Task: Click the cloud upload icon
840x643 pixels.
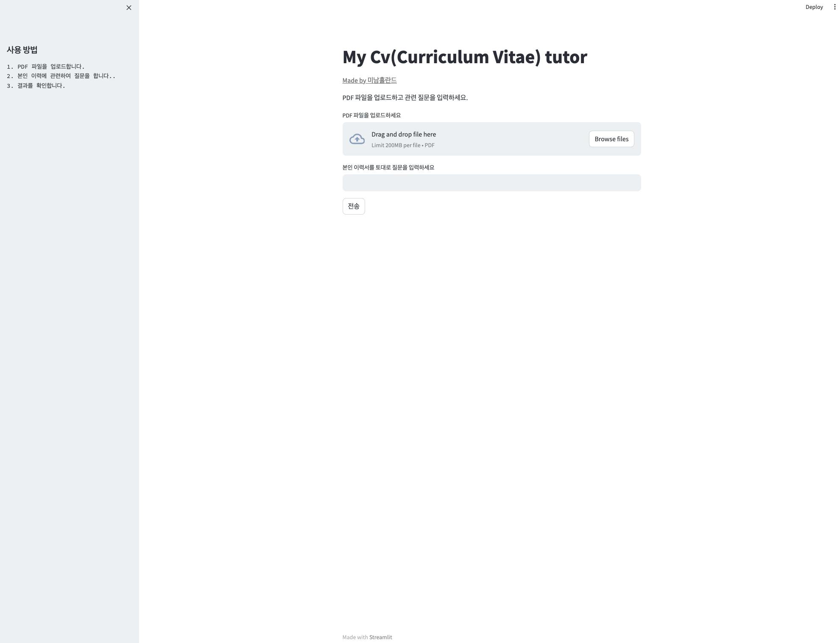Action: (357, 139)
